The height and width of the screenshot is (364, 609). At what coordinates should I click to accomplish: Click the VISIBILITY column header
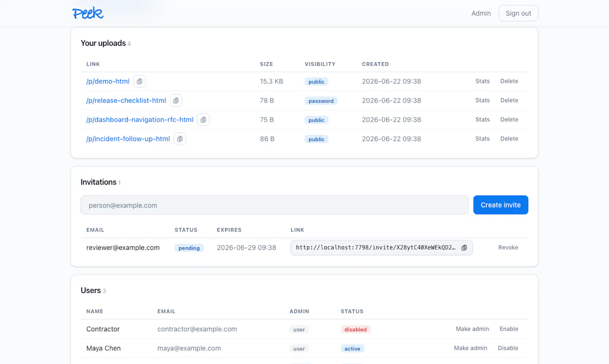coord(320,64)
